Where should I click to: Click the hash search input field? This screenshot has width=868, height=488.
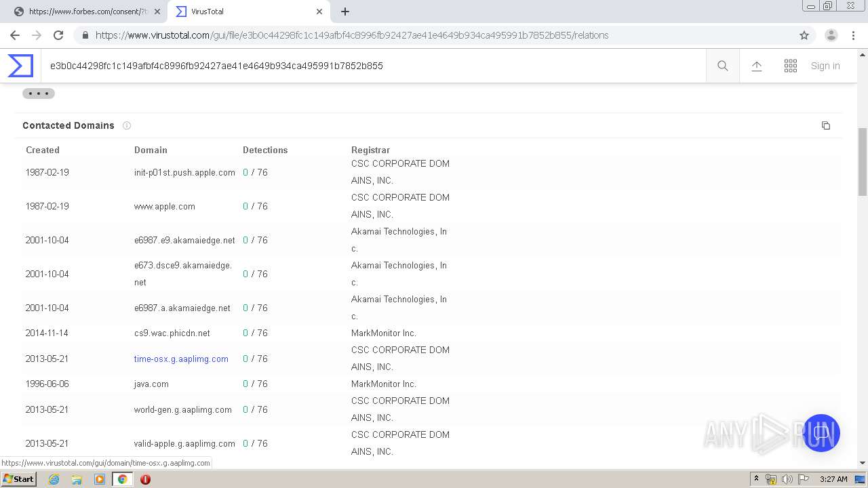point(373,66)
